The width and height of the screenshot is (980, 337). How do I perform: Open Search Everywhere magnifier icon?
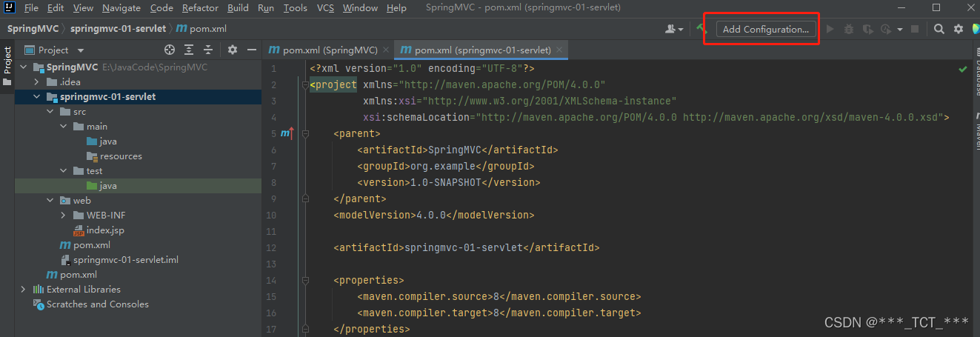[x=939, y=29]
